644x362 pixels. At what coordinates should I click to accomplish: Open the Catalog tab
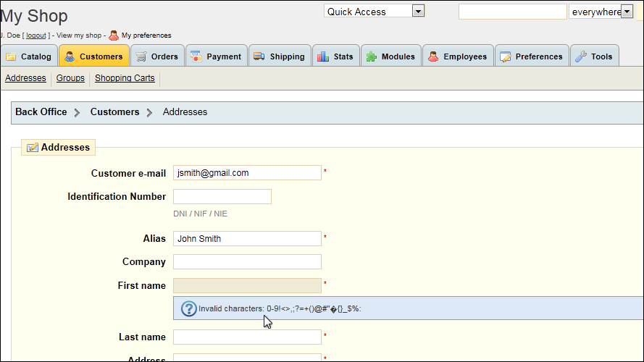tap(29, 56)
